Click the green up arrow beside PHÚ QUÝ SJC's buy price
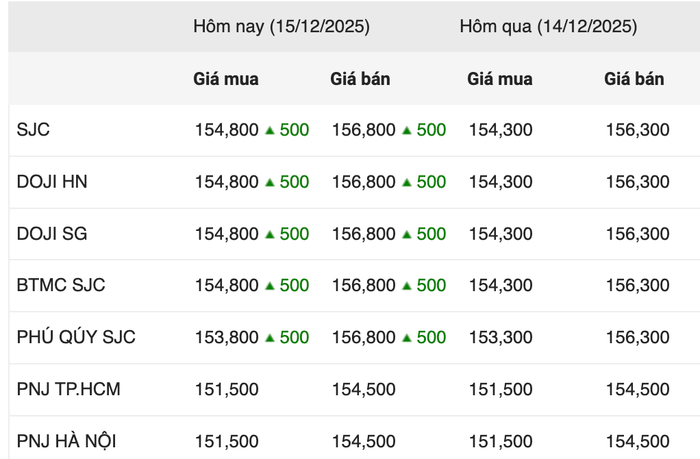Viewport: 700px width, 459px height. pos(269,338)
